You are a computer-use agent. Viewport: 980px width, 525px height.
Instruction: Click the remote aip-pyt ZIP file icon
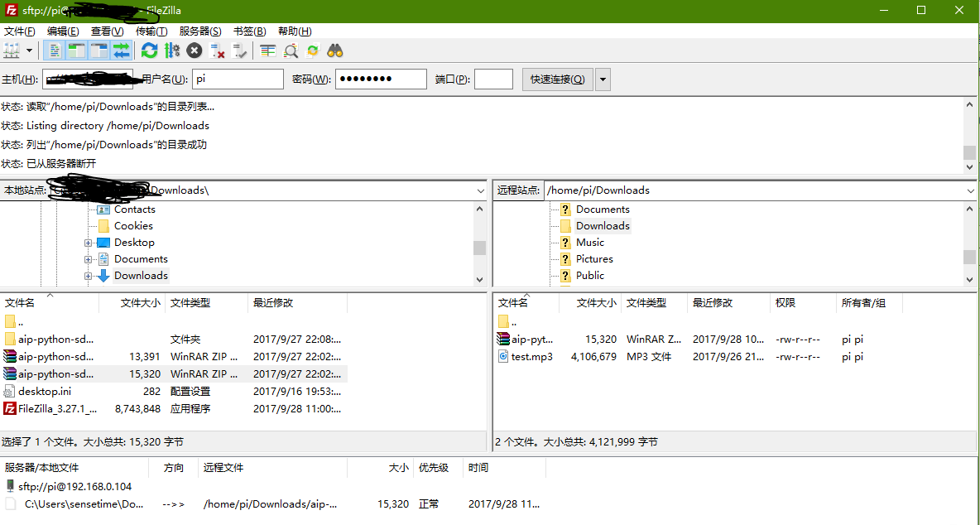click(x=503, y=340)
